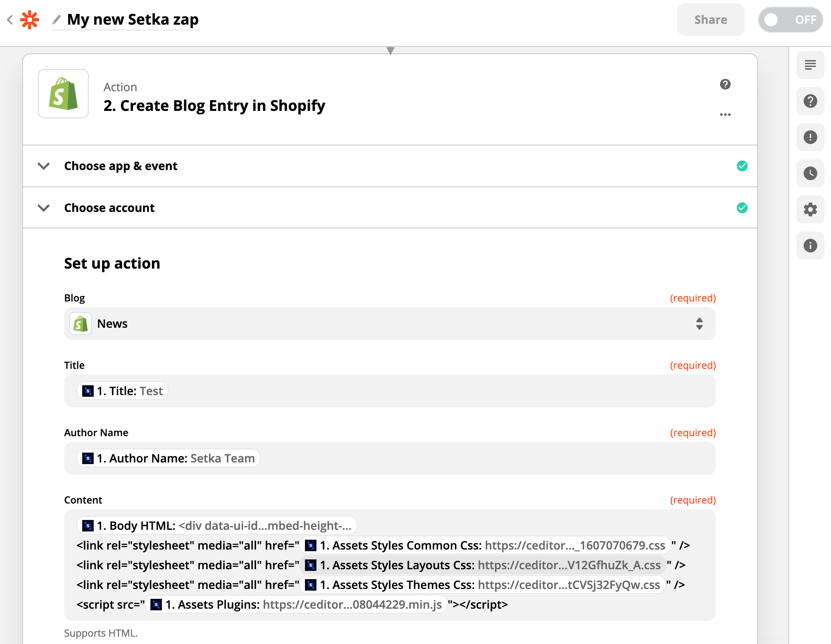The width and height of the screenshot is (831, 644).
Task: Open the Blog dropdown showing News
Action: pyautogui.click(x=390, y=324)
